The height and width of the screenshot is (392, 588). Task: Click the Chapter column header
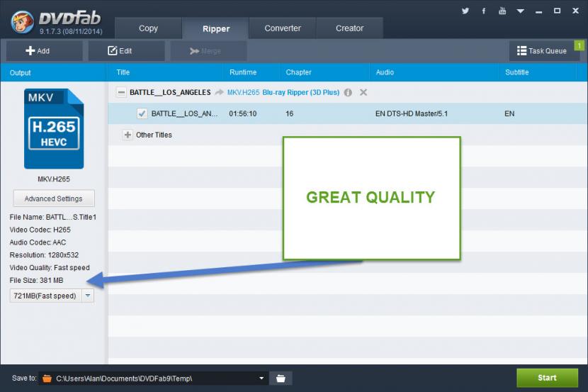click(x=298, y=72)
